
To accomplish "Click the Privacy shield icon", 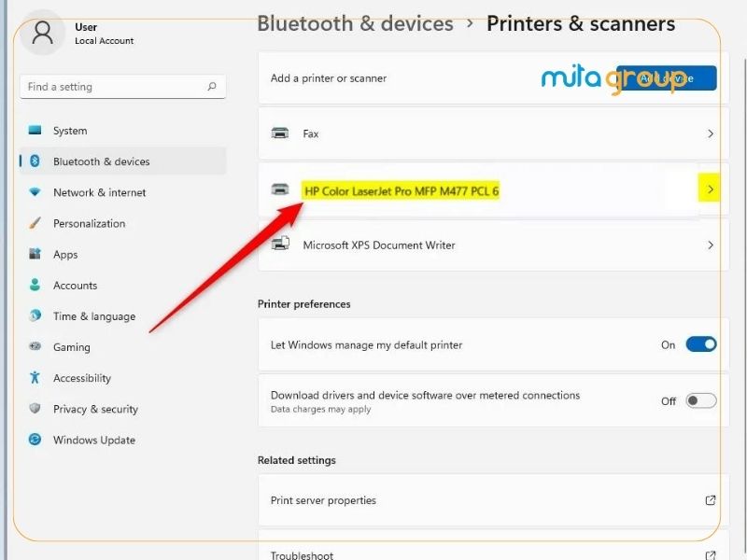I will click(x=35, y=409).
